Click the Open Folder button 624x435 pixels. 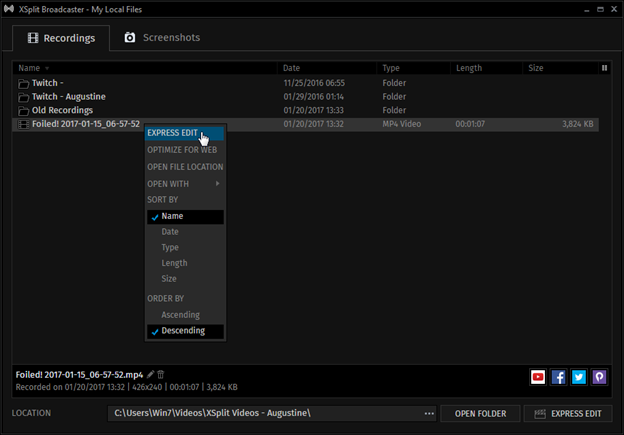click(x=480, y=414)
